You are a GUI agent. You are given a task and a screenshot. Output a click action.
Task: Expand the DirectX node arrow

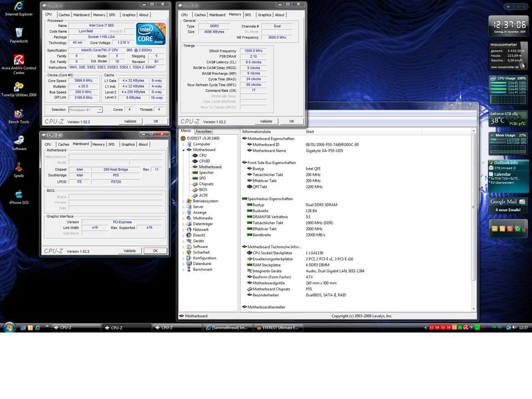[x=183, y=236]
